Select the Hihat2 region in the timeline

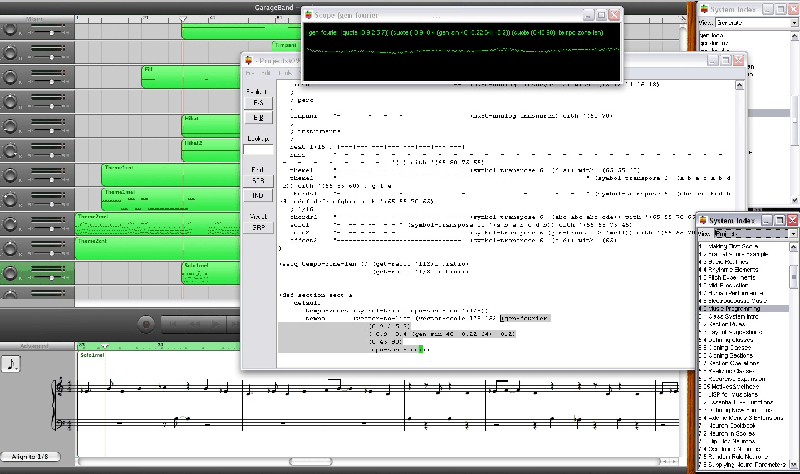point(211,150)
